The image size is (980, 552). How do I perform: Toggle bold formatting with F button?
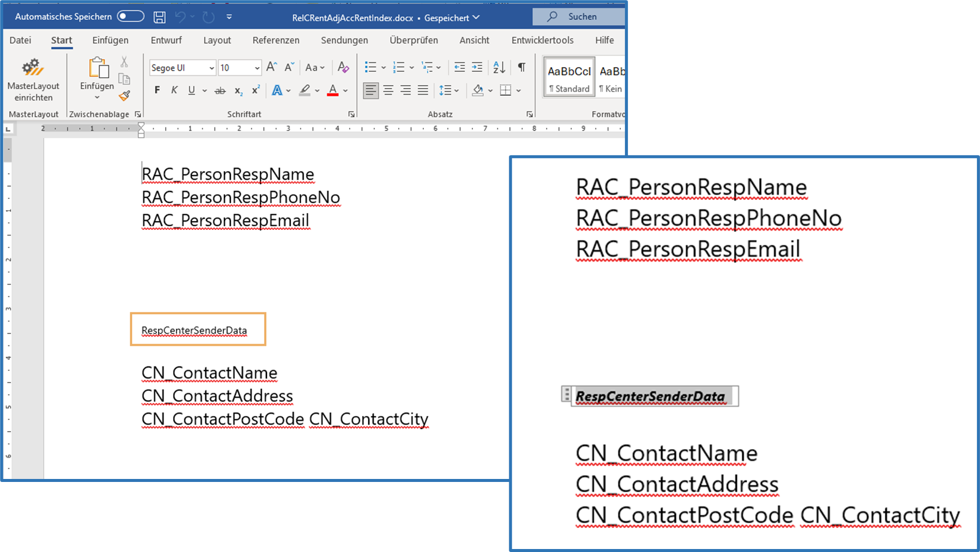(157, 90)
